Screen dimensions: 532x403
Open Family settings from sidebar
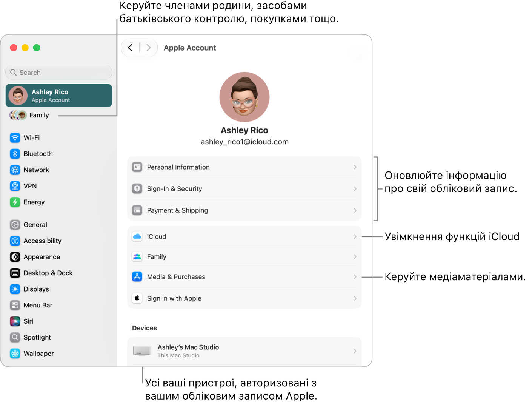coord(59,115)
